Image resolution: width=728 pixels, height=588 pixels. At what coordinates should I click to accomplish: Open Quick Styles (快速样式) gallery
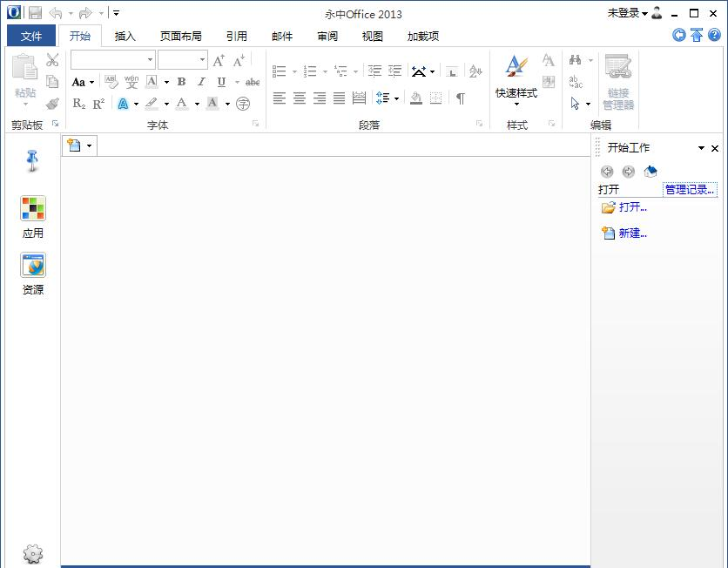click(516, 79)
